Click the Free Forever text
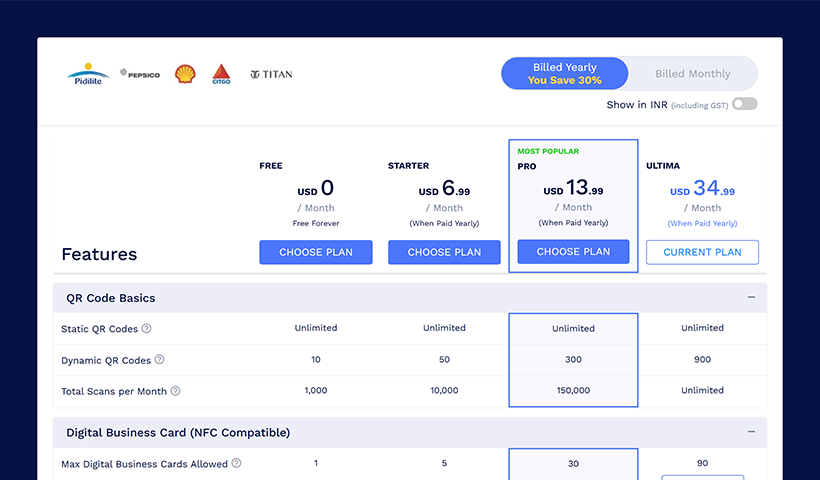820x480 pixels. click(x=316, y=223)
